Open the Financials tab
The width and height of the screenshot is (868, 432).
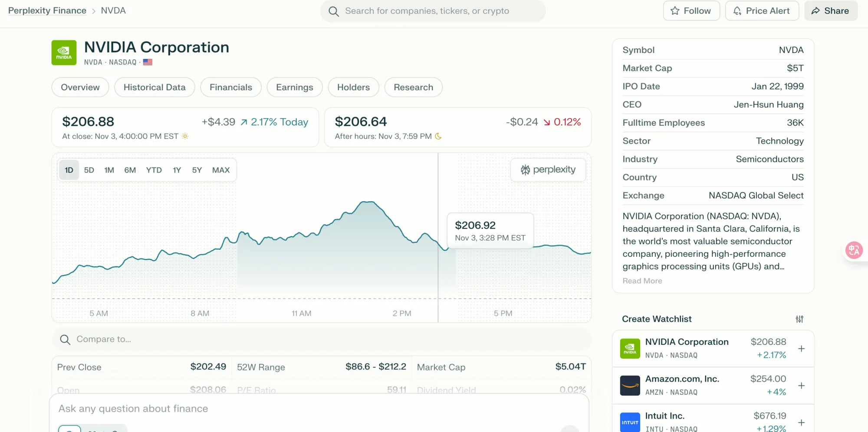(230, 88)
